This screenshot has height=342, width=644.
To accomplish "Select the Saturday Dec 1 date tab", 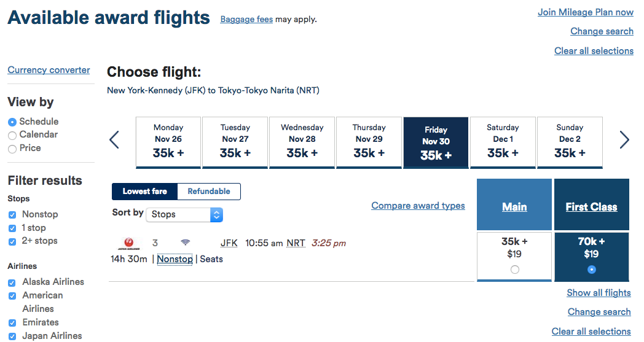I will point(503,142).
